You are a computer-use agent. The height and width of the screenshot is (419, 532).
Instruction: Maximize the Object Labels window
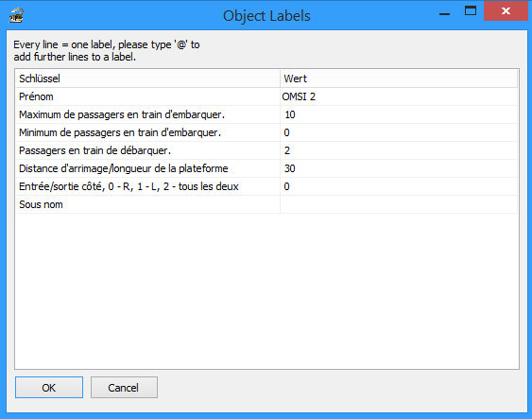tap(471, 10)
